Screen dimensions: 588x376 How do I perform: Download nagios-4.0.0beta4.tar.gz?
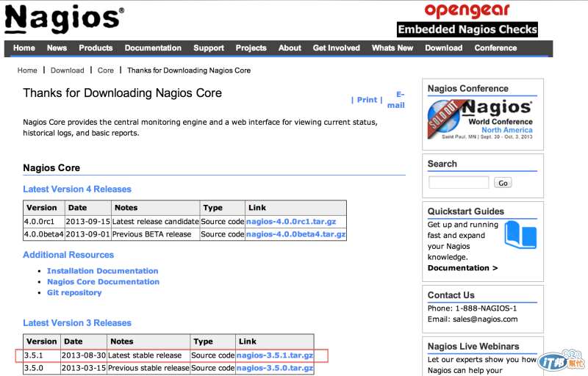(x=296, y=234)
